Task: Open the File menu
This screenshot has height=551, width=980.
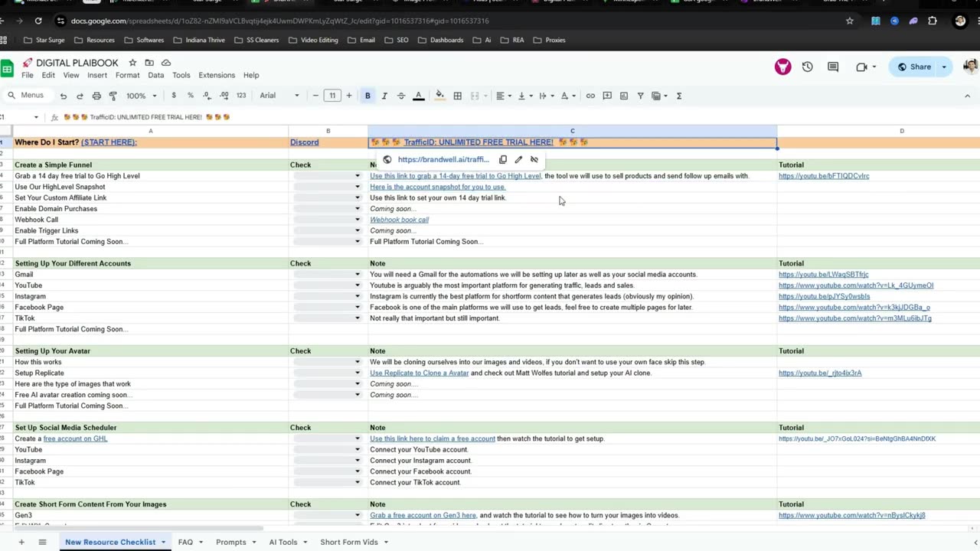Action: pyautogui.click(x=28, y=75)
